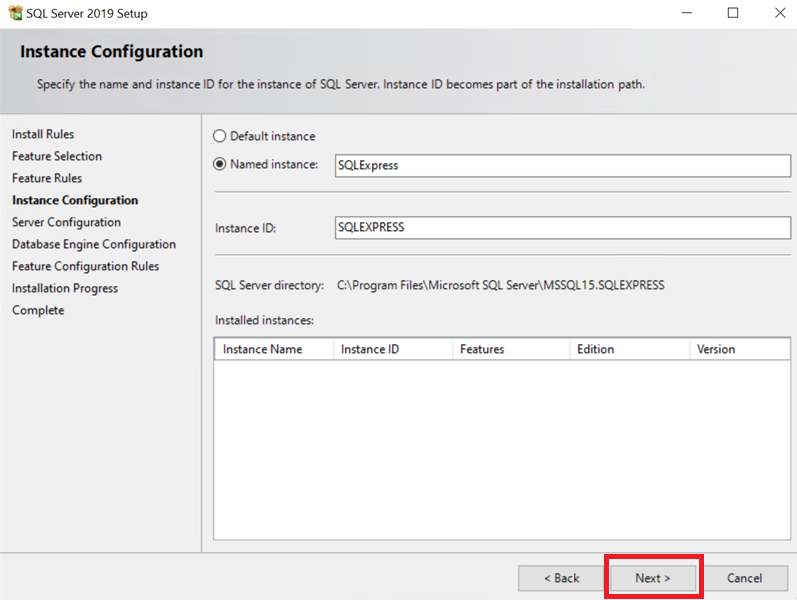Open the Install Rules step

coord(43,134)
